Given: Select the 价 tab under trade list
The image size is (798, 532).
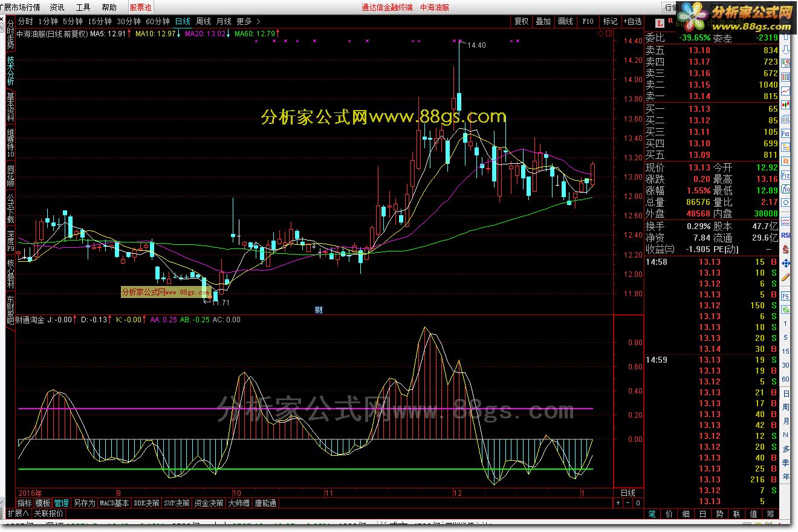Looking at the screenshot, I should pos(669,514).
